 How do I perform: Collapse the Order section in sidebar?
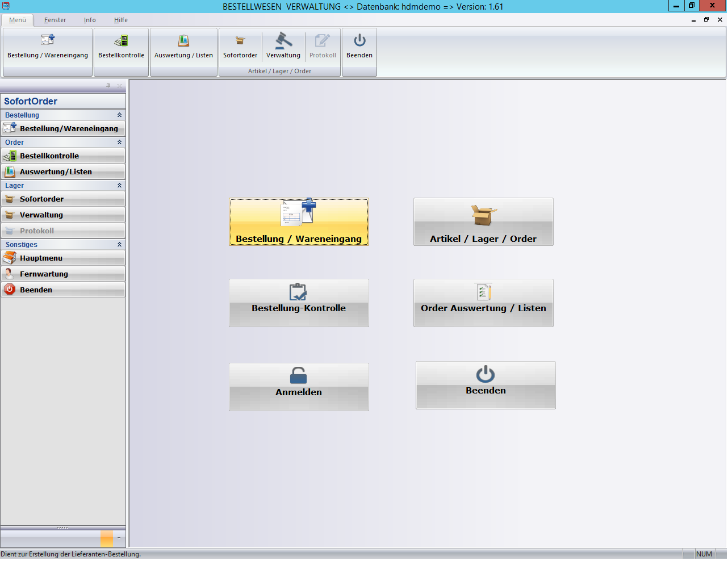point(119,143)
